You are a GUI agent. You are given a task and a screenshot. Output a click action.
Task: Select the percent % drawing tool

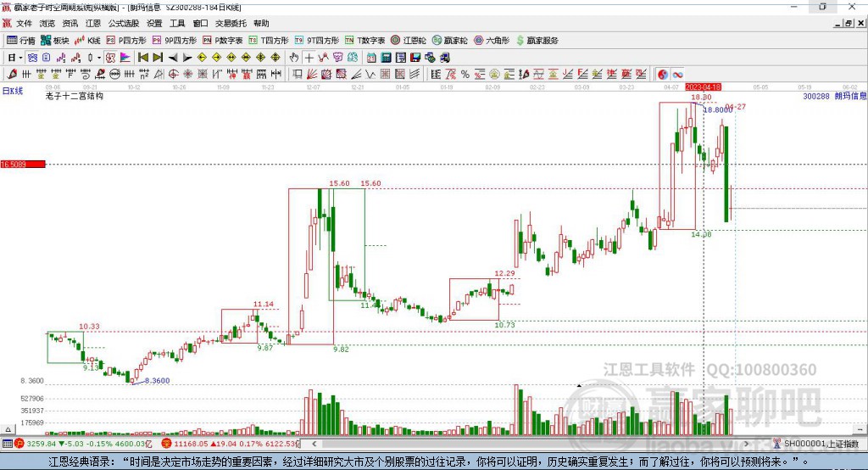click(465, 75)
